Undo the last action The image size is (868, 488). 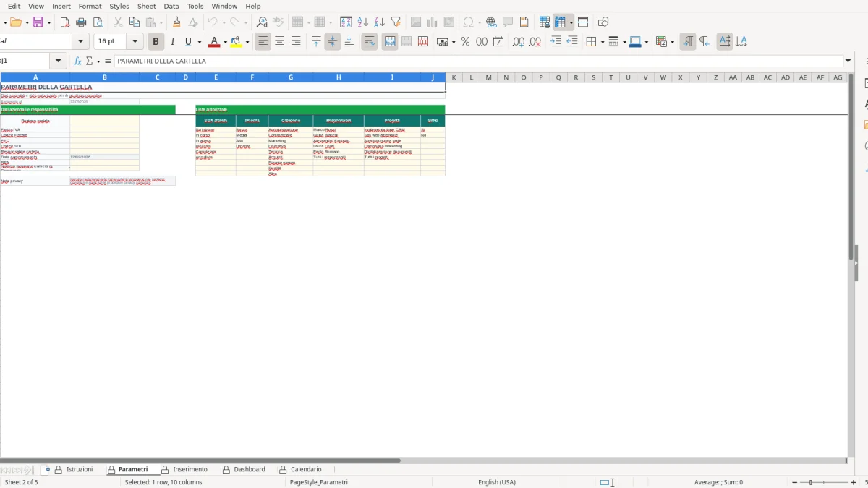(212, 22)
